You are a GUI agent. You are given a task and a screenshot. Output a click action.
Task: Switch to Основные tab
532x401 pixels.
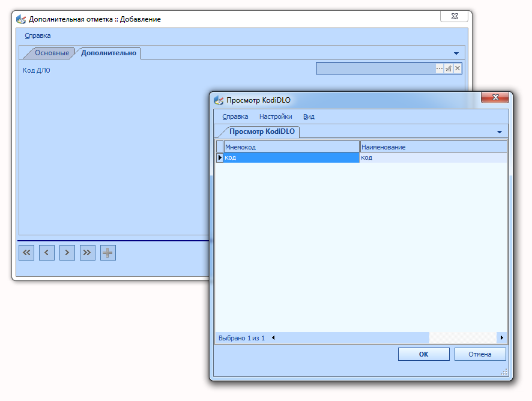click(x=52, y=53)
